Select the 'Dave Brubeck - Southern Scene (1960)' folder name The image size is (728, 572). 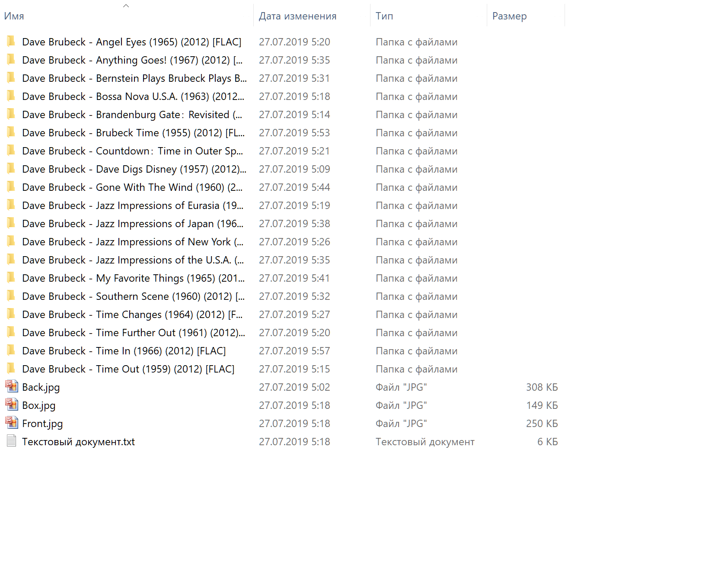pyautogui.click(x=134, y=296)
